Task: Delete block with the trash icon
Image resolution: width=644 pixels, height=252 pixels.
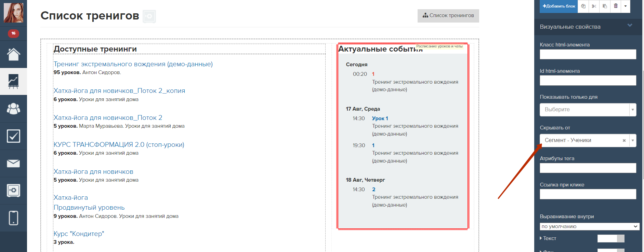Action: [x=616, y=6]
